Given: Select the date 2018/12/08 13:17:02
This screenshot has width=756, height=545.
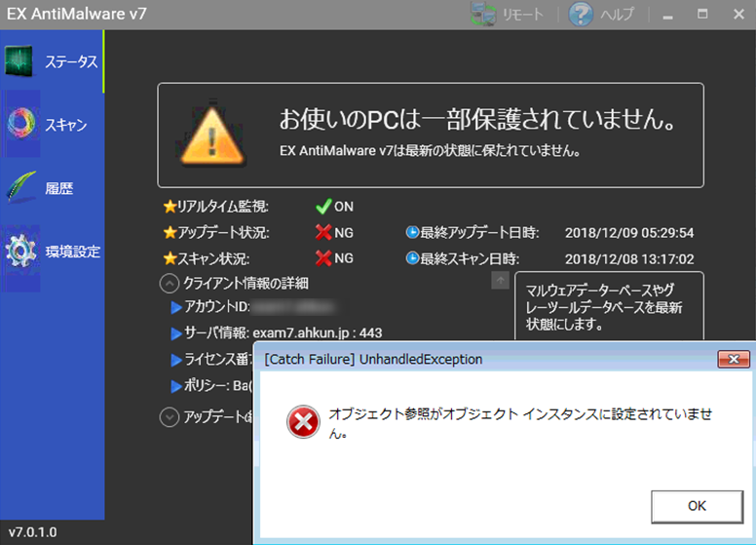Looking at the screenshot, I should 629,259.
